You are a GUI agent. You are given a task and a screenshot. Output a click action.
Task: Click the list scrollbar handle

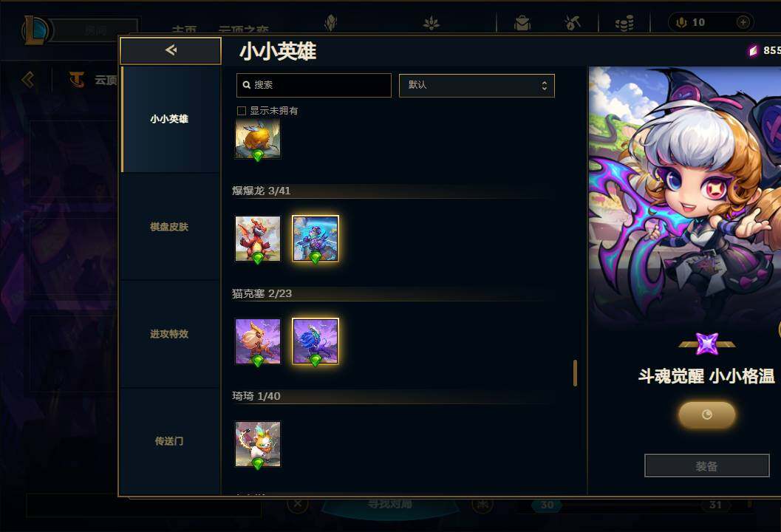pos(576,372)
